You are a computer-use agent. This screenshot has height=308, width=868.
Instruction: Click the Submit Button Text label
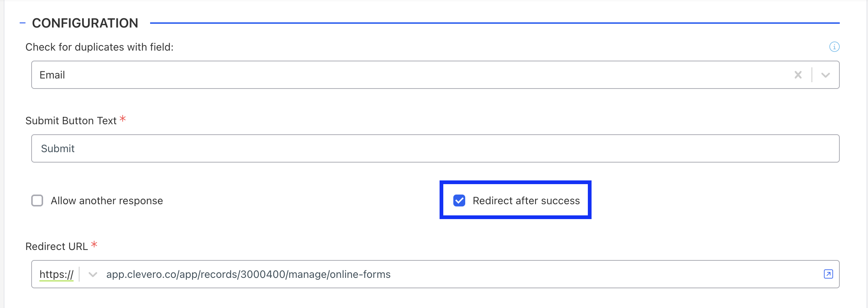click(x=71, y=121)
